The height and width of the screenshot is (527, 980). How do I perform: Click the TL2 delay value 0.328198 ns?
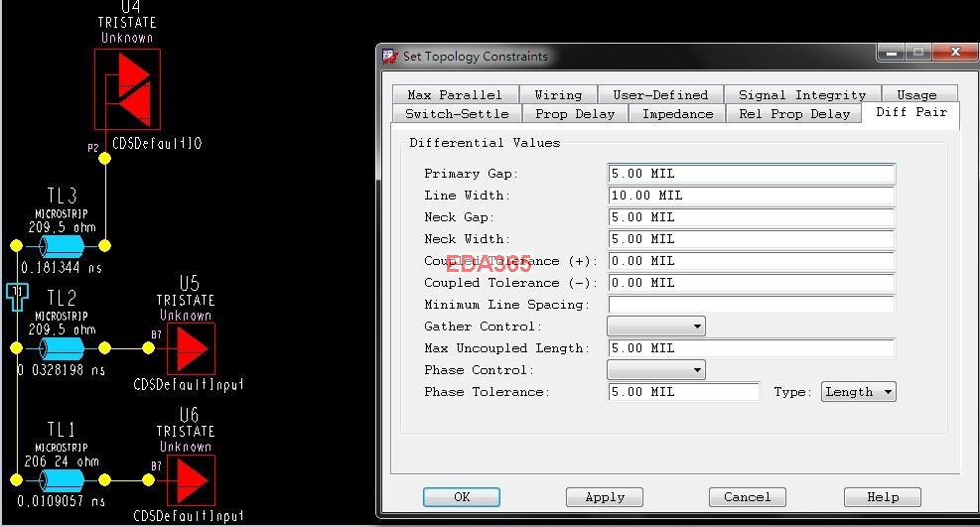coord(62,369)
